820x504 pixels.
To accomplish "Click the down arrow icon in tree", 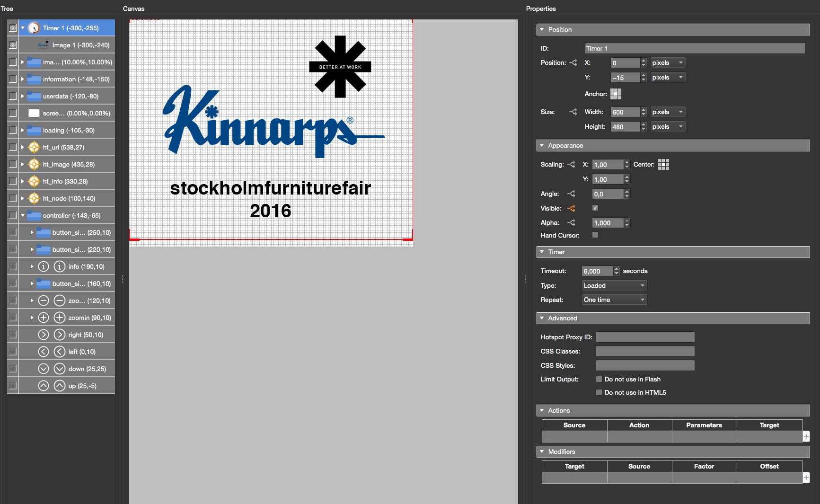I will click(44, 369).
